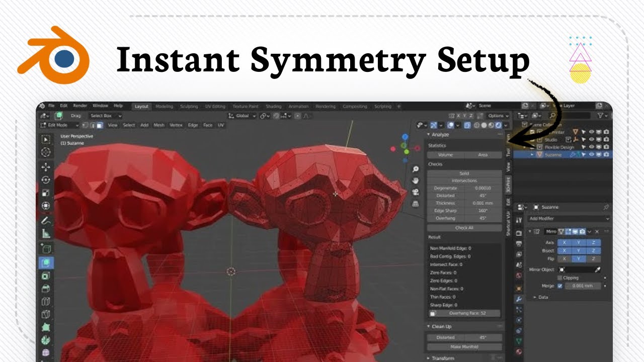Select the Loop Cut tool

pyautogui.click(x=46, y=302)
